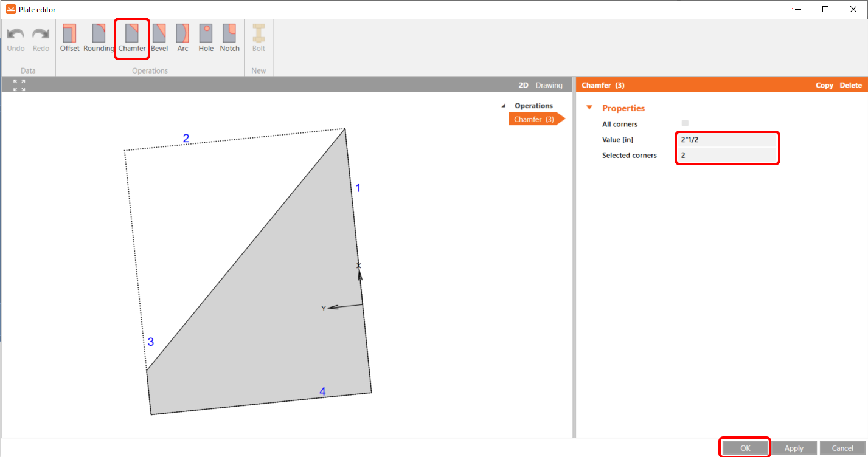Enable the All corners checkbox
This screenshot has height=457, width=868.
(x=685, y=123)
